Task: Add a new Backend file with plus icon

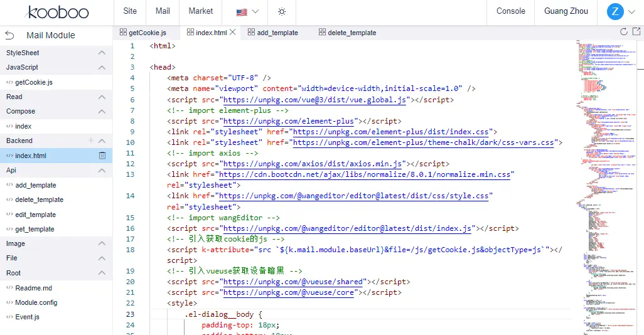Action: click(x=91, y=141)
